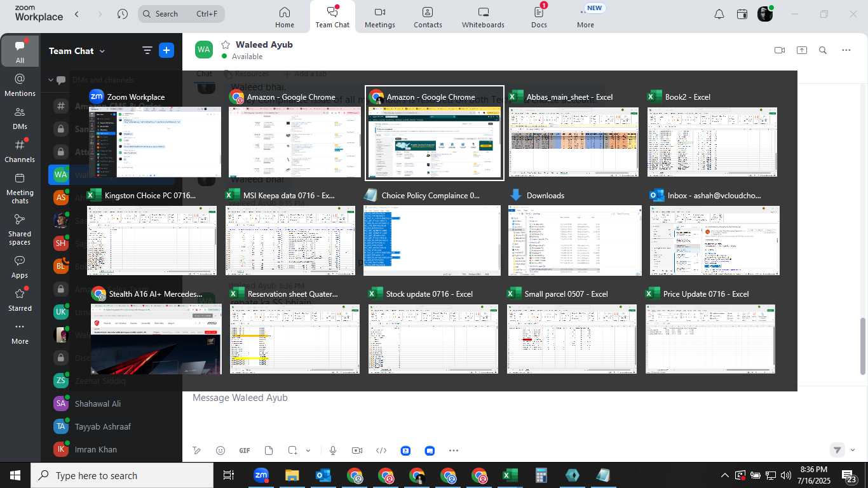The width and height of the screenshot is (868, 488).
Task: Switch to the Meetings tab
Action: [x=380, y=17]
